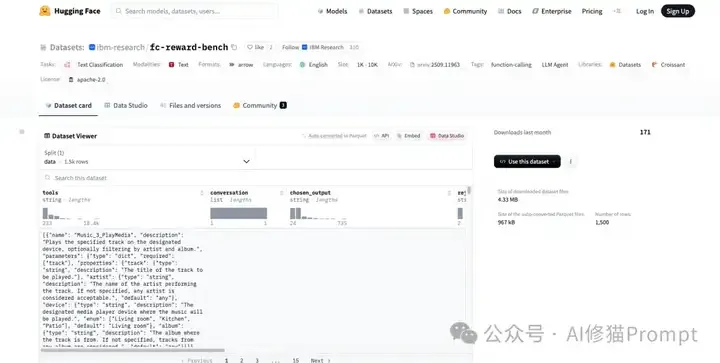
Task: Go to page 2 of the dataset
Action: [242, 361]
